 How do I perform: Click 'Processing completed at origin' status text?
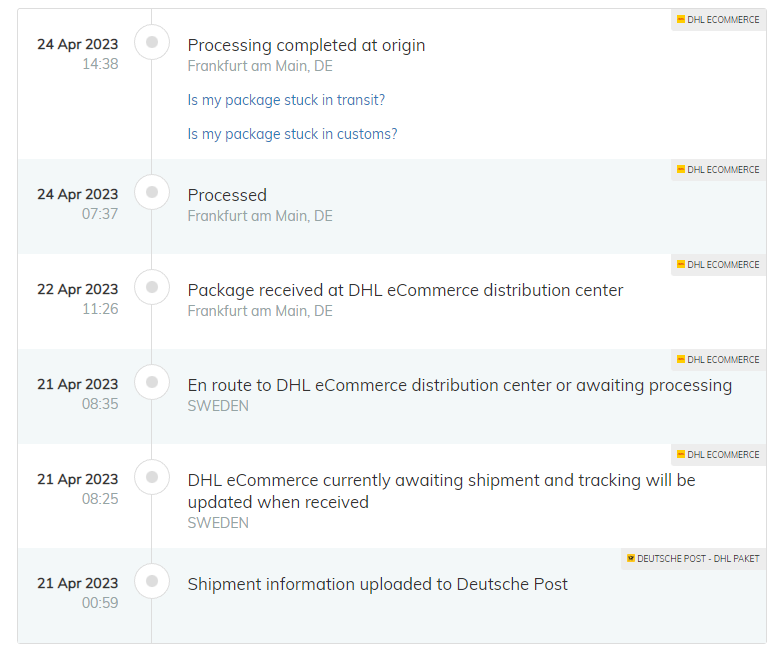[x=306, y=45]
